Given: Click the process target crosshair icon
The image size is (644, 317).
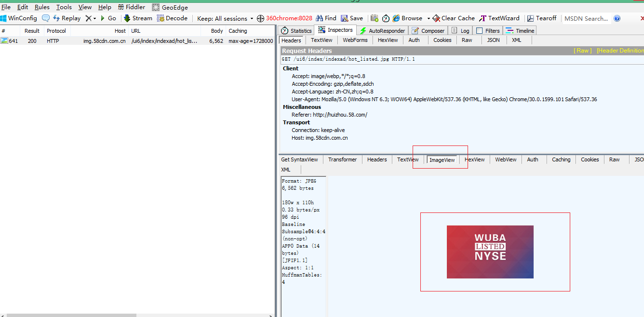Looking at the screenshot, I should click(260, 18).
